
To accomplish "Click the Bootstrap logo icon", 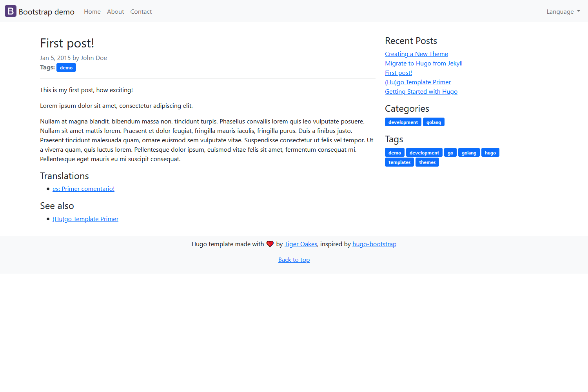I will 11,11.
